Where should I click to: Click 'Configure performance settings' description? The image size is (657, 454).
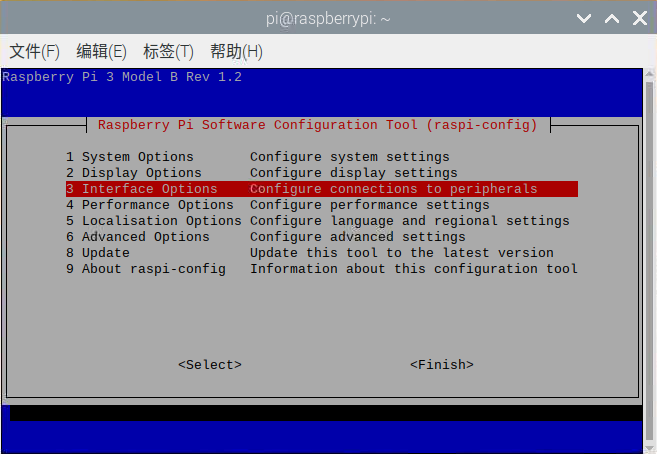(x=370, y=205)
